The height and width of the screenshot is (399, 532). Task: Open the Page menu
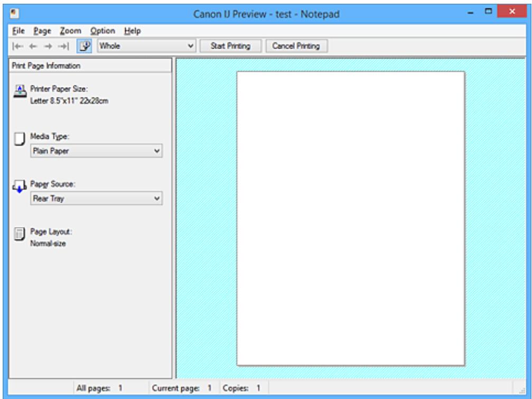coord(42,31)
